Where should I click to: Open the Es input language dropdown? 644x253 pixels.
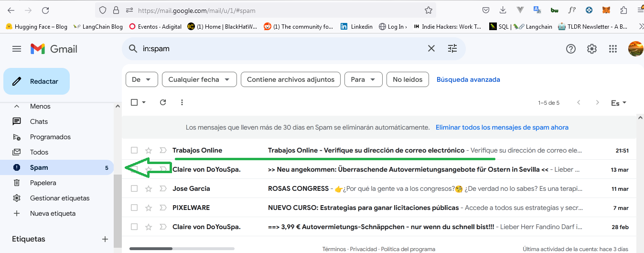pos(618,103)
